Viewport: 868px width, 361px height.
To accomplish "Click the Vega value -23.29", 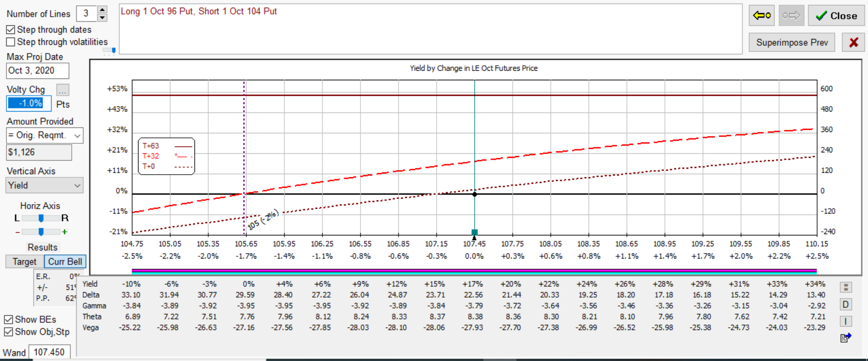I will click(x=815, y=327).
